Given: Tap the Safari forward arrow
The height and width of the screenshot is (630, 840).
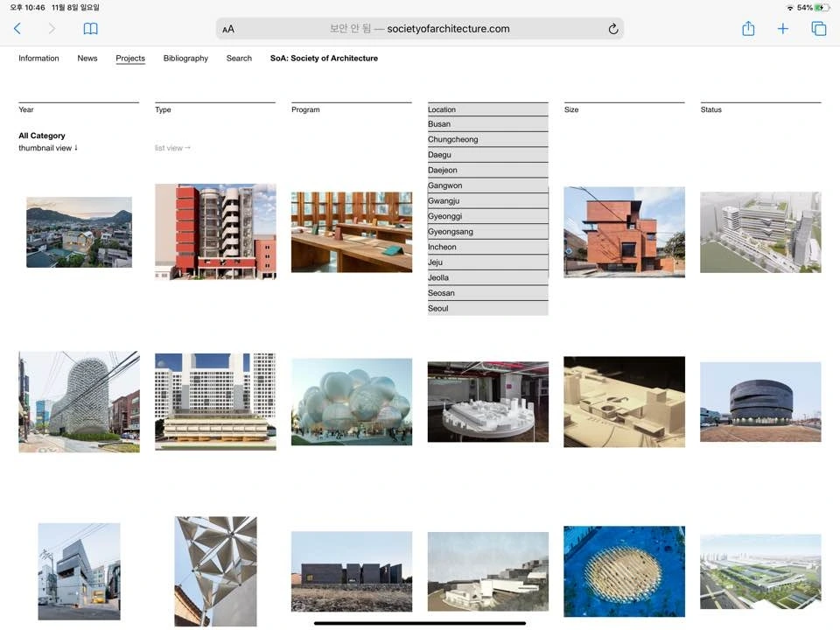Looking at the screenshot, I should pyautogui.click(x=52, y=28).
